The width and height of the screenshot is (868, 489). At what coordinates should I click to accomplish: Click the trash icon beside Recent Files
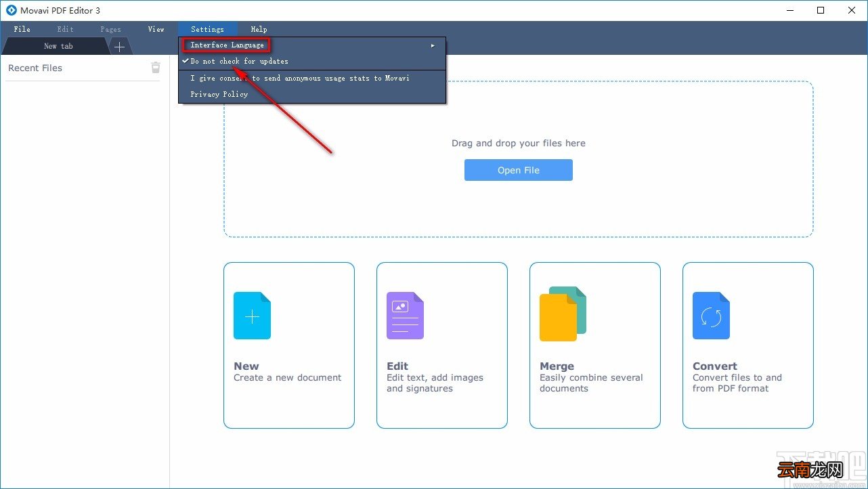pyautogui.click(x=156, y=67)
